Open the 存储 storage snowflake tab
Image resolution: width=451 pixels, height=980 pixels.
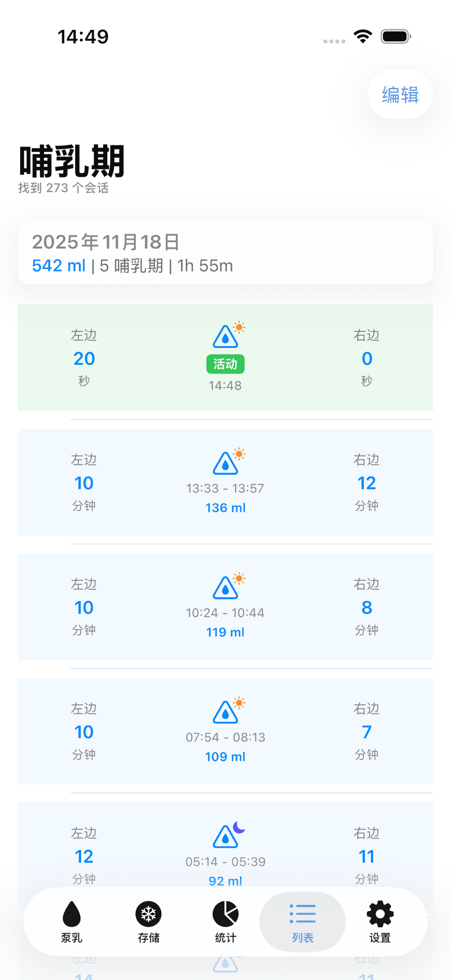pos(148,921)
